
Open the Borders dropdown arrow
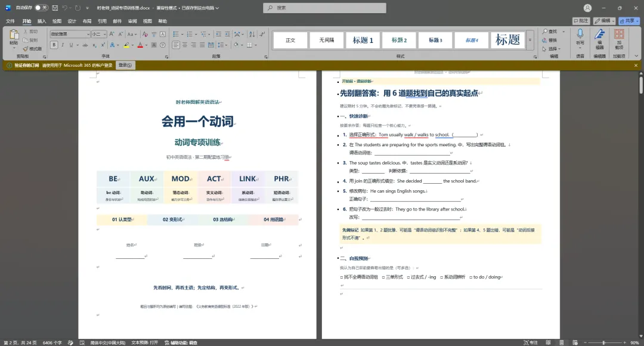click(x=255, y=45)
